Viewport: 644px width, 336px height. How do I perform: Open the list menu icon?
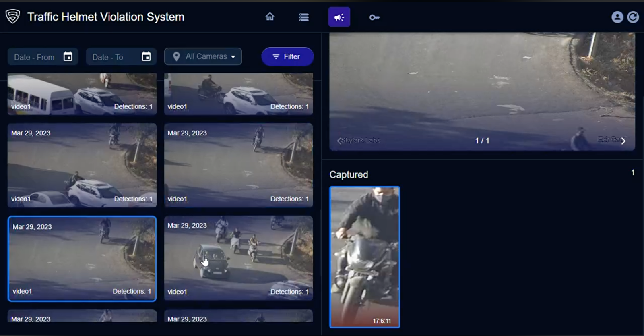304,17
